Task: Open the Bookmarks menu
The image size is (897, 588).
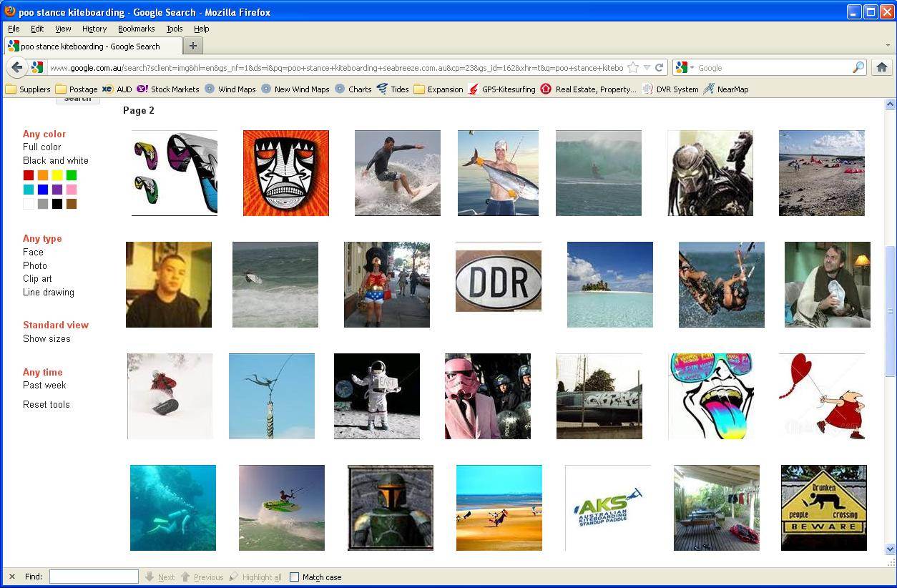Action: coord(136,29)
